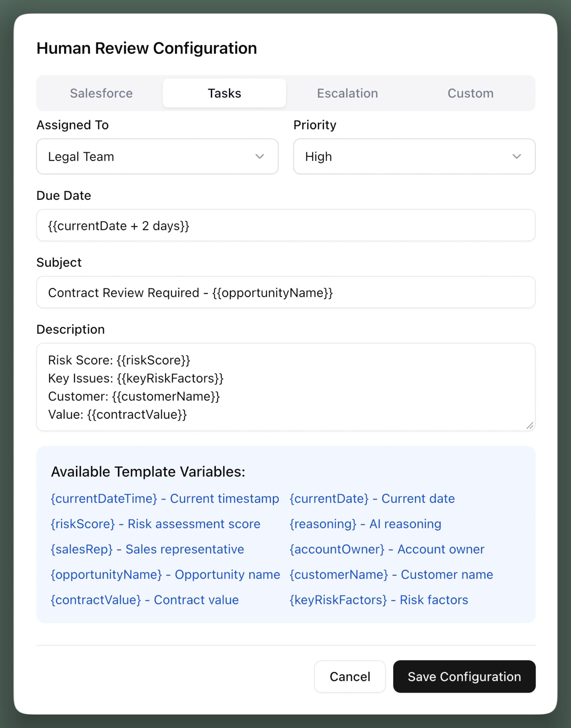
Task: Click {keyRiskFactors} - Risk factors variable
Action: [379, 600]
